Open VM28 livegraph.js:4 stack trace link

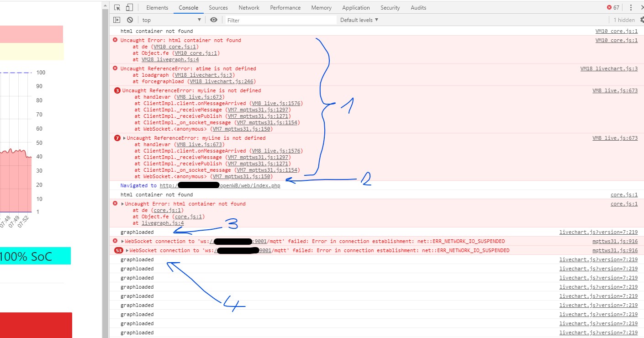[170, 59]
